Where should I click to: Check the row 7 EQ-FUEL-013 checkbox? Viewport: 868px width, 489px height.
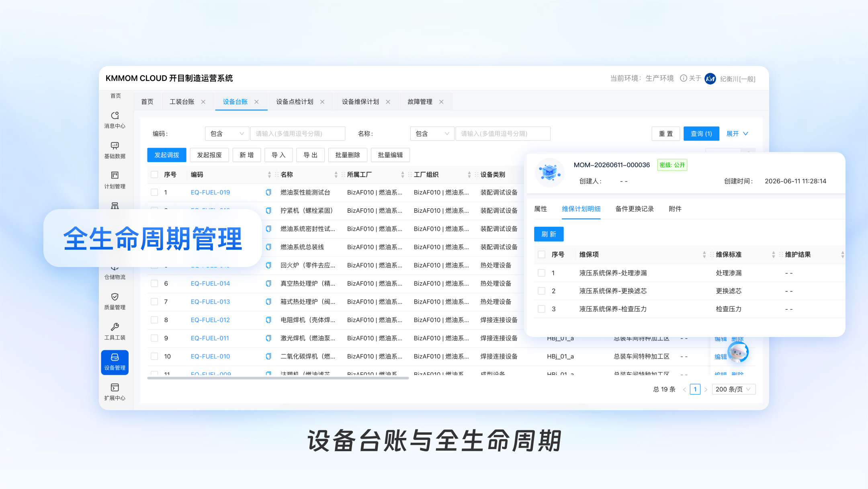154,302
